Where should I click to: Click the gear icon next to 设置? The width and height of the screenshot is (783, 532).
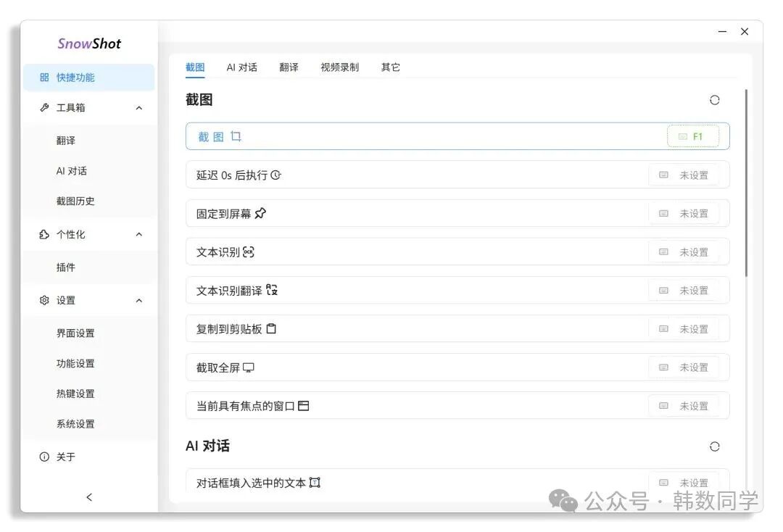(43, 300)
